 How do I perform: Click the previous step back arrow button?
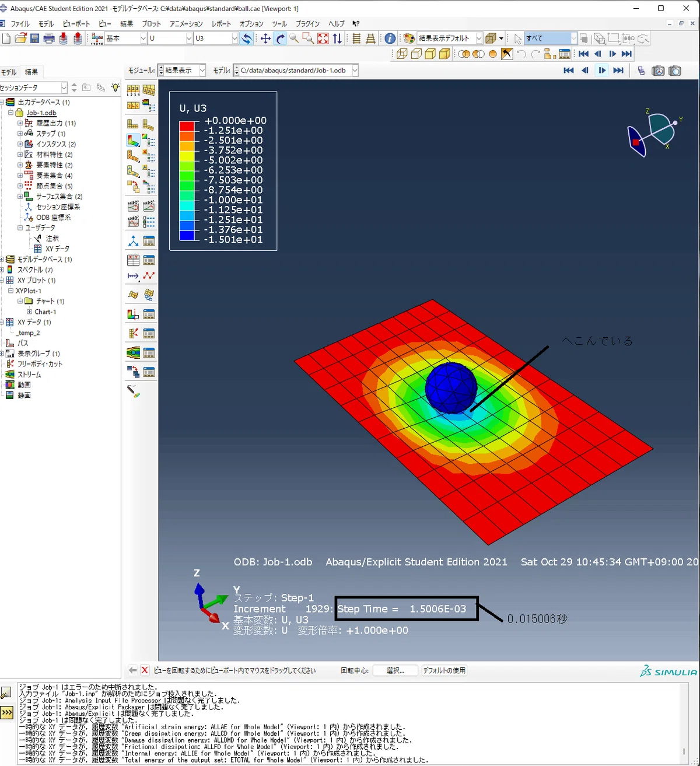tap(133, 670)
